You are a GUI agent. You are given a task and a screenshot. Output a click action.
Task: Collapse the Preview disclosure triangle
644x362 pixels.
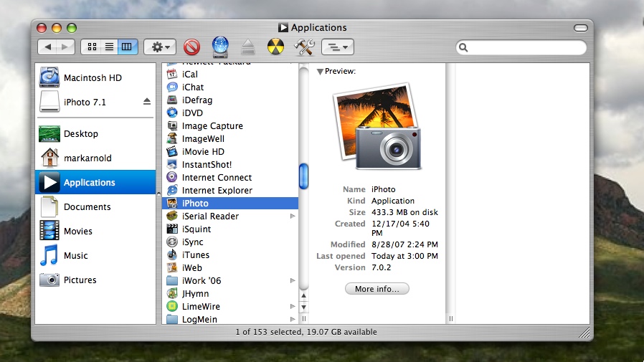point(320,72)
